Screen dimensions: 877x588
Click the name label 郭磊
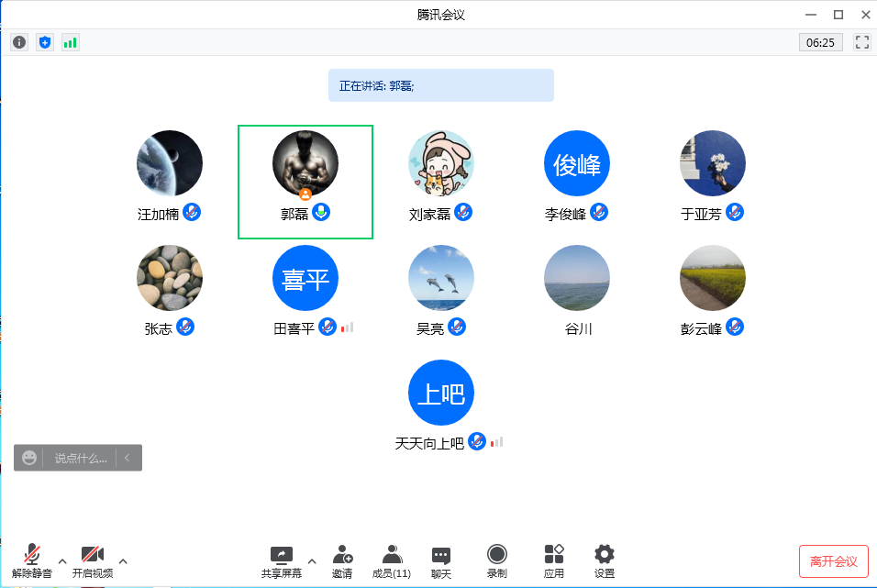[x=294, y=215]
